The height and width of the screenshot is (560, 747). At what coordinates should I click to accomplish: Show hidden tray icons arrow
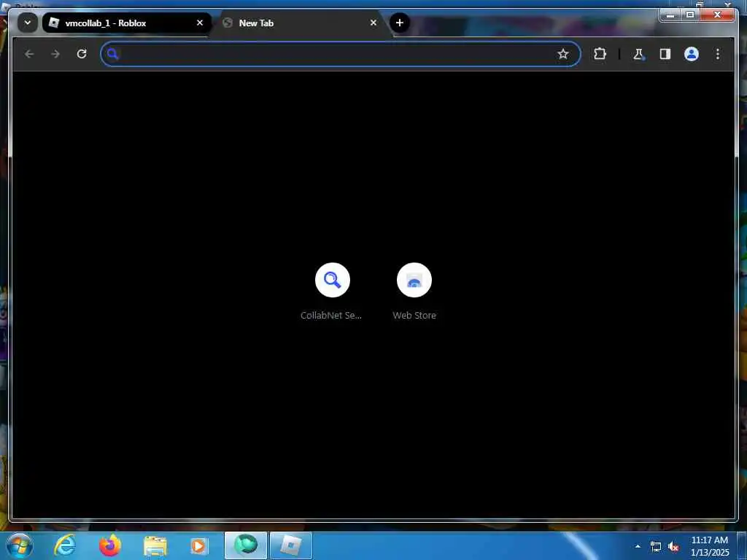(638, 546)
